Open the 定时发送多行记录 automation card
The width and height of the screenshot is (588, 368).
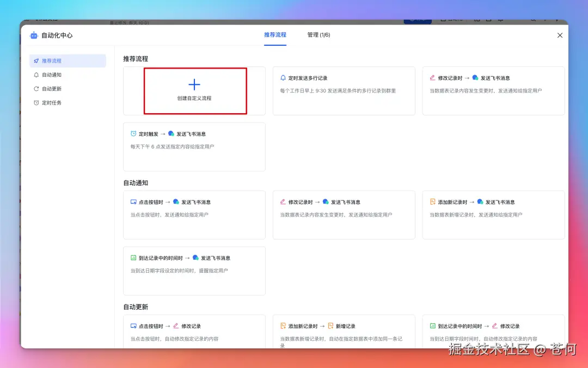pos(344,90)
